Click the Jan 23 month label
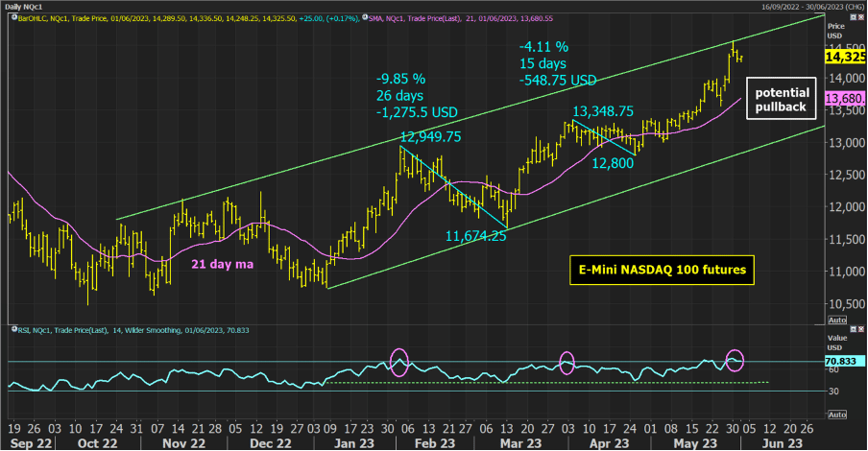This screenshot has height=451, width=868. [354, 443]
